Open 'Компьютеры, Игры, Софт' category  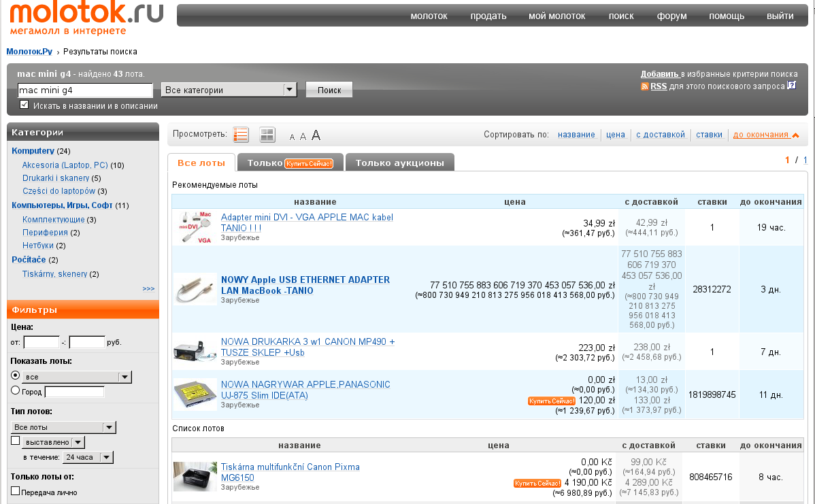pos(63,205)
